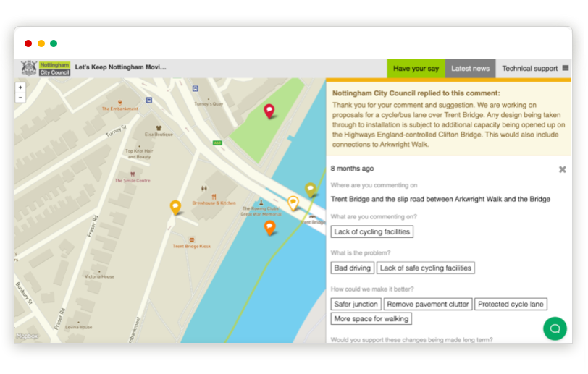Click the Brewhouse & Kitchen restaurant icon
This screenshot has height=374, width=588.
[x=214, y=196]
